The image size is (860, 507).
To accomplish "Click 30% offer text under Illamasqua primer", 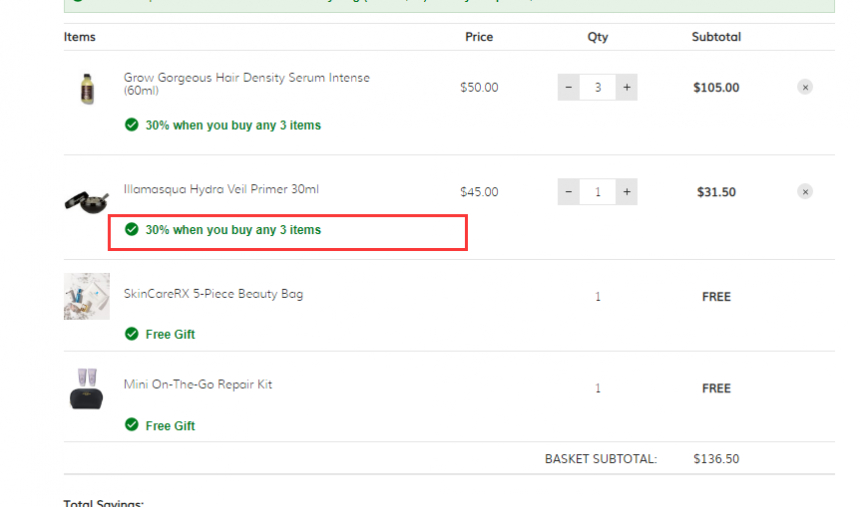I will [233, 229].
